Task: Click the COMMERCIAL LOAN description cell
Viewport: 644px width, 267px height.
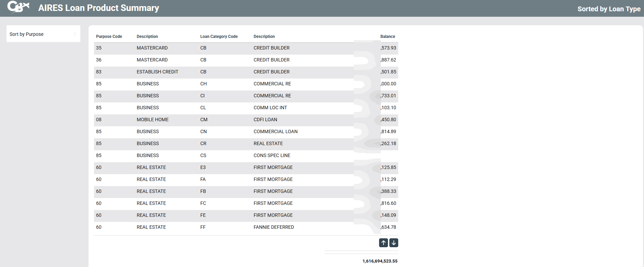Action: tap(275, 131)
